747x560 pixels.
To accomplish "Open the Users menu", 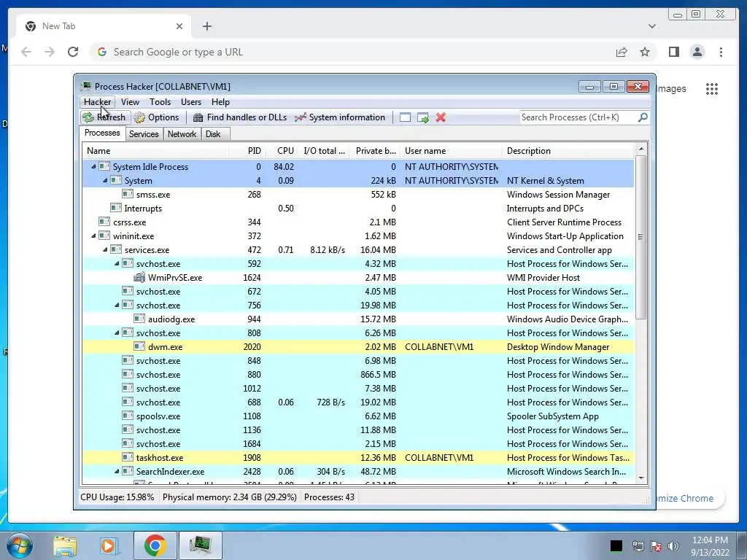I will click(190, 101).
